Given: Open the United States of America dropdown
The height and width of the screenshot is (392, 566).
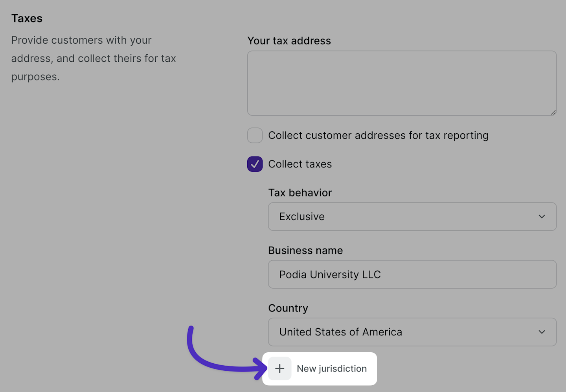Looking at the screenshot, I should point(412,332).
